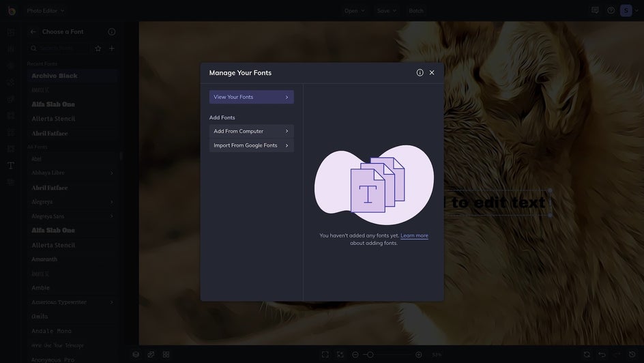
Task: Open Textures sidebar icon below Text
Action: [x=11, y=182]
